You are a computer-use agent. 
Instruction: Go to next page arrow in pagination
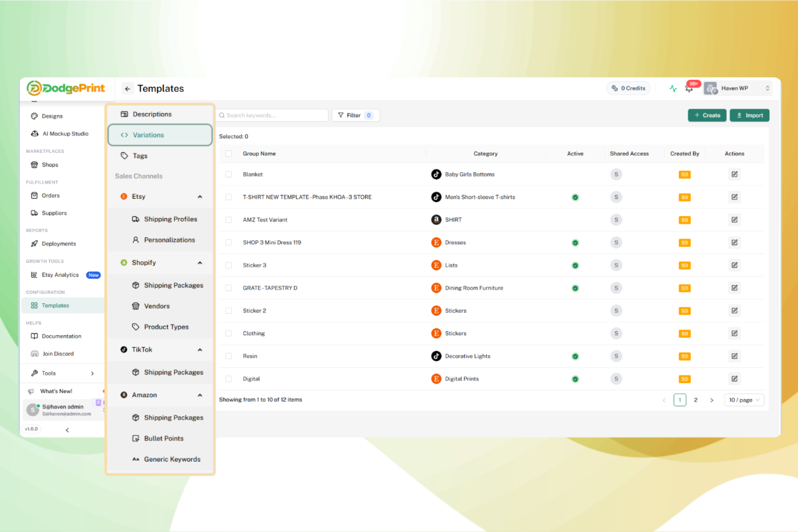712,400
